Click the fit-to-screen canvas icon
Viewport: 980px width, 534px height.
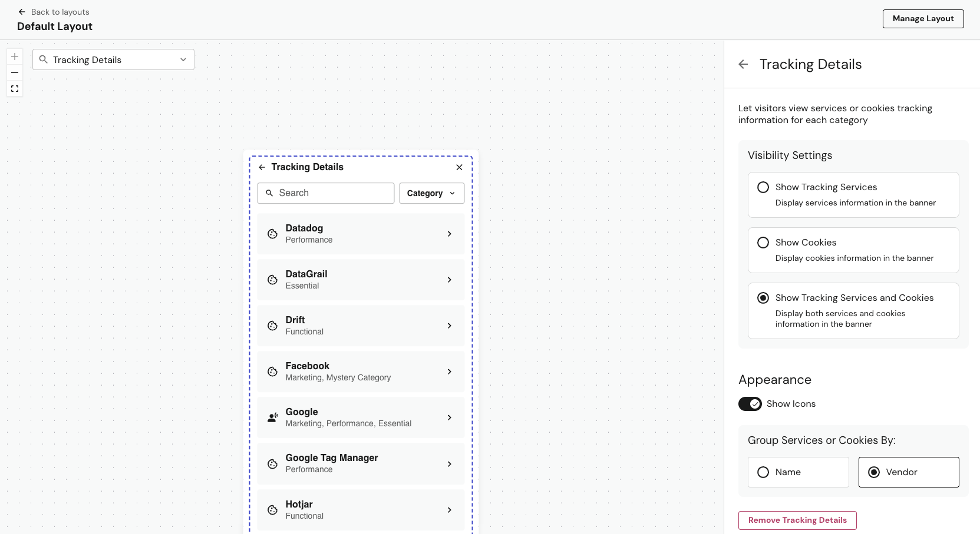[15, 89]
